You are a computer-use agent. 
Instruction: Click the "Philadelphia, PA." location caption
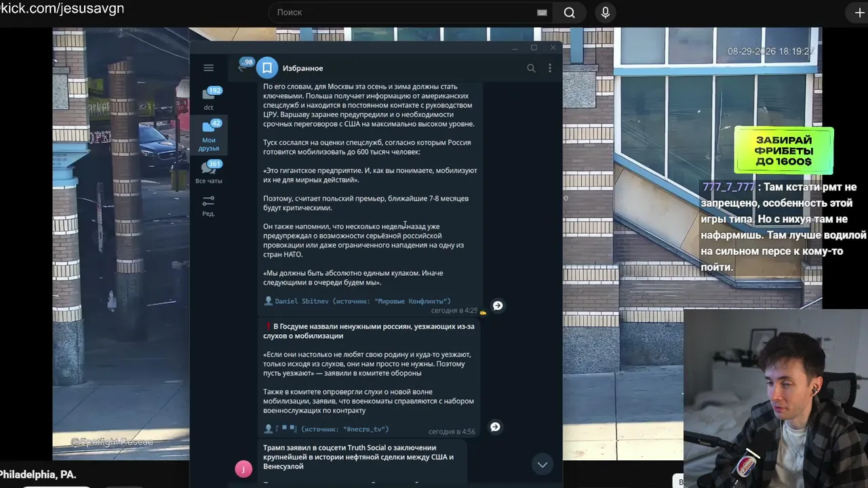coord(38,474)
